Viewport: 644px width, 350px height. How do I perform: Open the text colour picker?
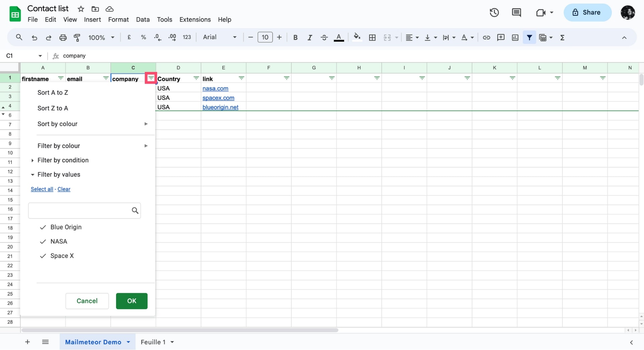339,37
